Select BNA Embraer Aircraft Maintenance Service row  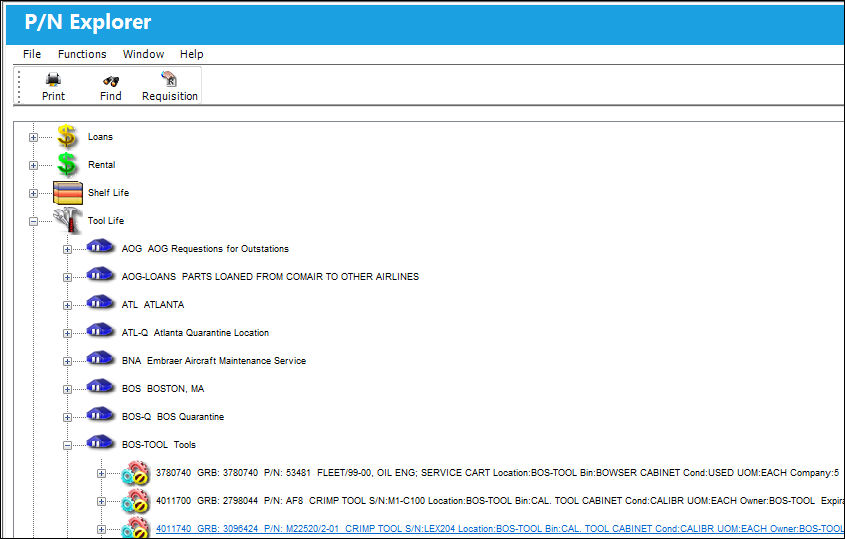pyautogui.click(x=213, y=361)
